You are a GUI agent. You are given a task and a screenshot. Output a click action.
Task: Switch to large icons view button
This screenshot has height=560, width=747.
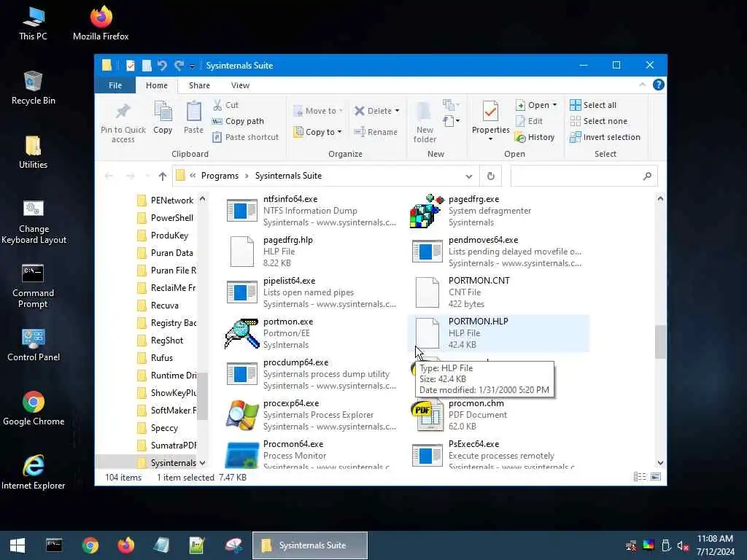click(x=656, y=477)
